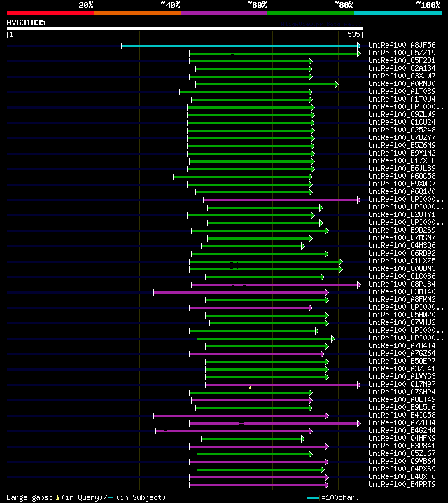Click the UniRef100_B4G2H4 entry
This screenshot has height=503, width=448.
(x=402, y=430)
